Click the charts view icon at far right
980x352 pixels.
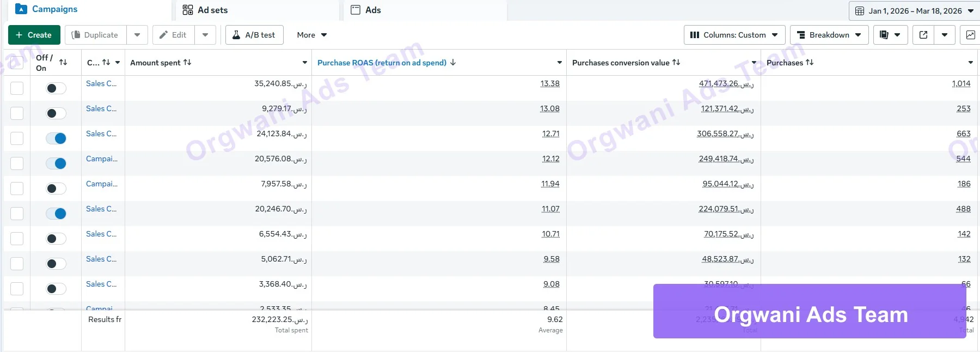[970, 35]
